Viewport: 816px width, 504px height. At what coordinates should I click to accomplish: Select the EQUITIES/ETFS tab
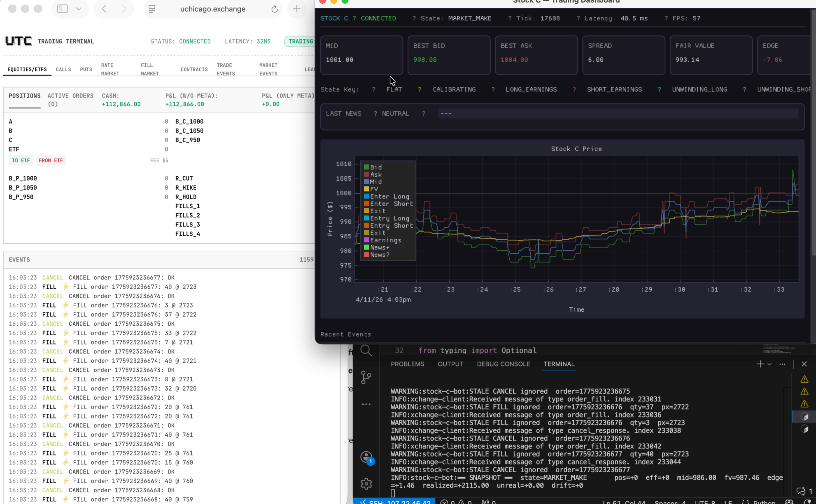[27, 69]
